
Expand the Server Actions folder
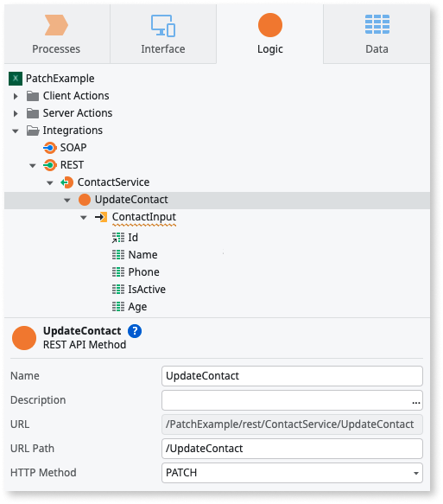pyautogui.click(x=16, y=113)
